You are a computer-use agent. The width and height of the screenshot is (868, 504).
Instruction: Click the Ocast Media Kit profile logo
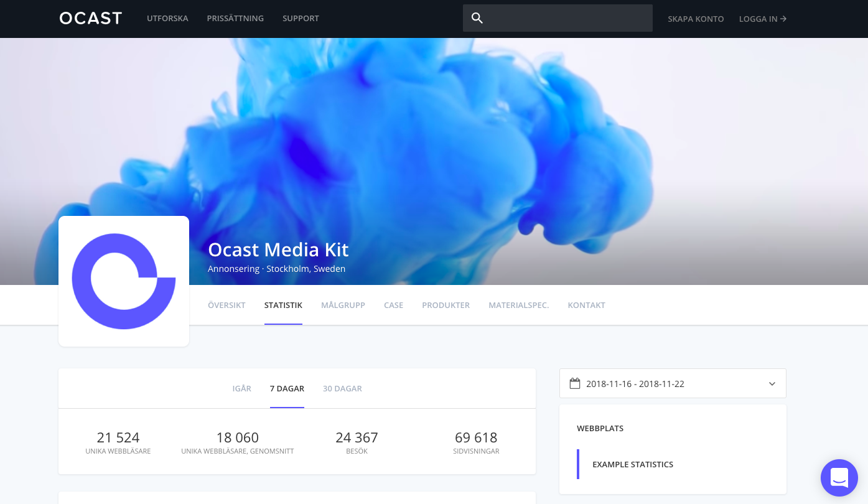(x=124, y=281)
